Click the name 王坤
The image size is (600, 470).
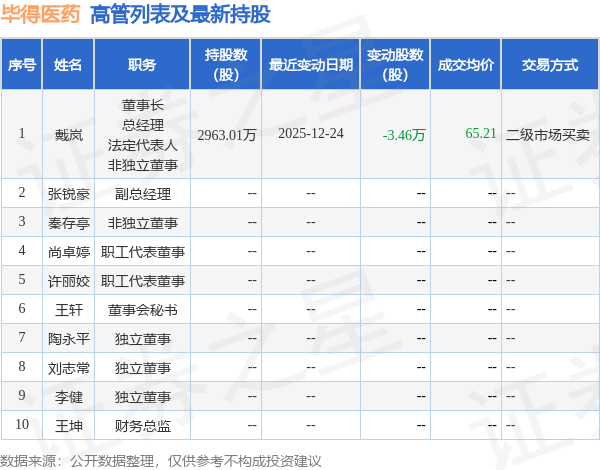[68, 426]
